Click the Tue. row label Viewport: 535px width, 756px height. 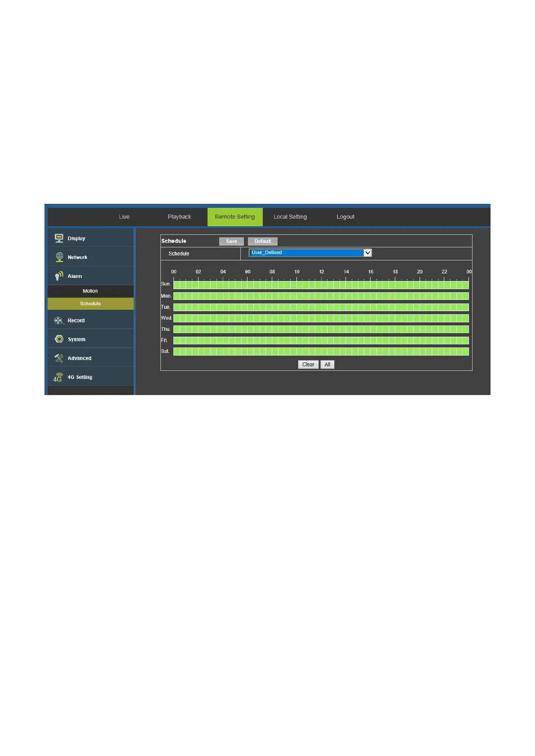pyautogui.click(x=166, y=307)
